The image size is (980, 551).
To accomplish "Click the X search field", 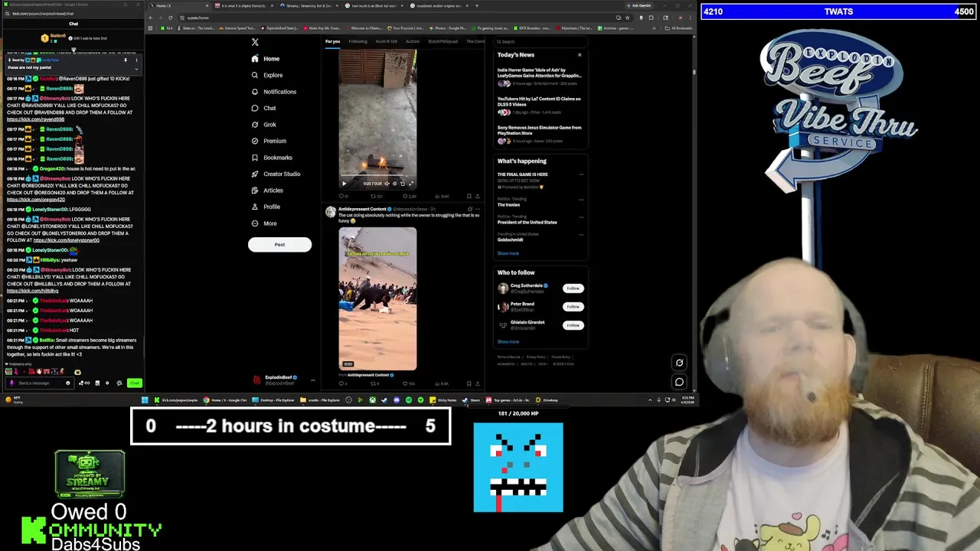I will coord(540,41).
